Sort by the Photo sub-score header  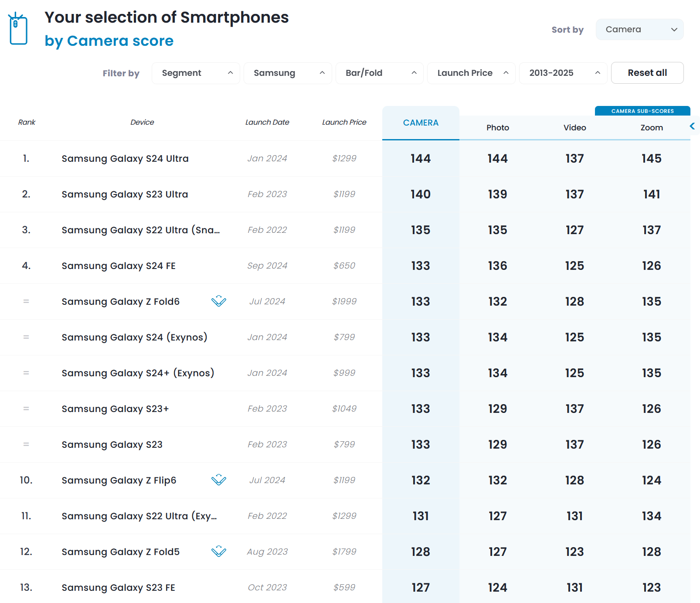[x=498, y=128]
